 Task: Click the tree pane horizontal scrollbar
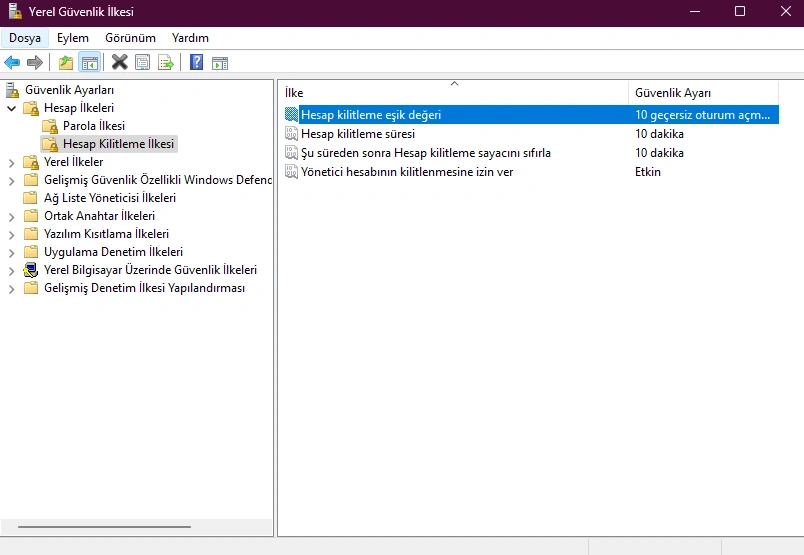coord(104,526)
